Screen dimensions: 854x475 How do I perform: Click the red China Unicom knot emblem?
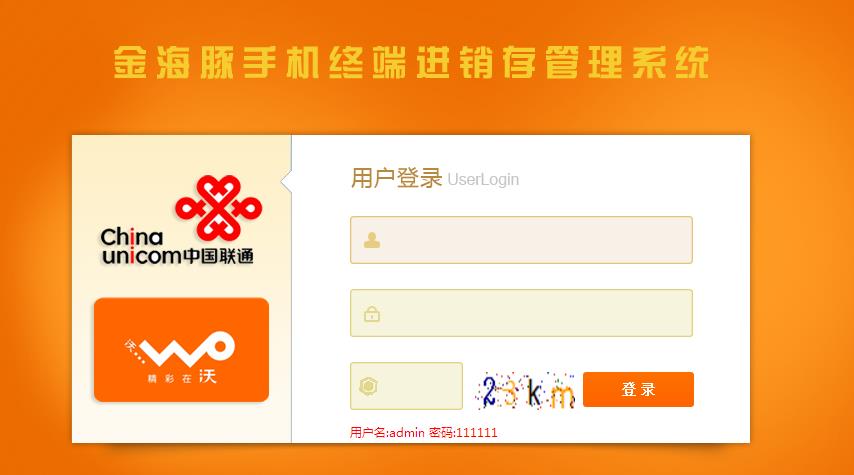point(218,208)
